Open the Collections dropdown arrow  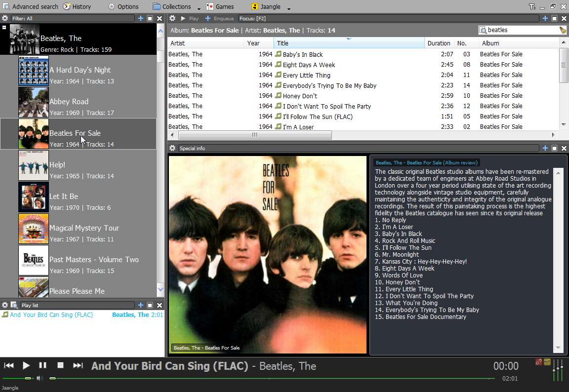199,8
